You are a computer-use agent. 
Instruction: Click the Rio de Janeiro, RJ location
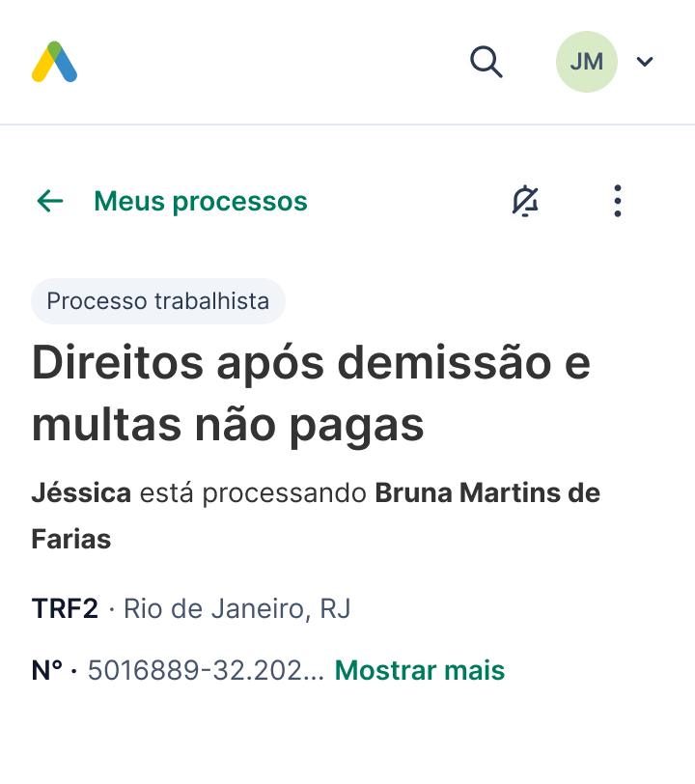point(236,609)
